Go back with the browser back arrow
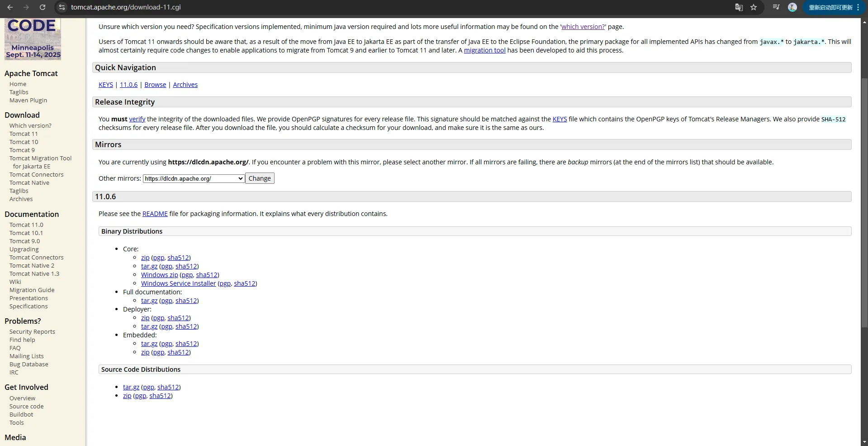868x446 pixels. 10,7
